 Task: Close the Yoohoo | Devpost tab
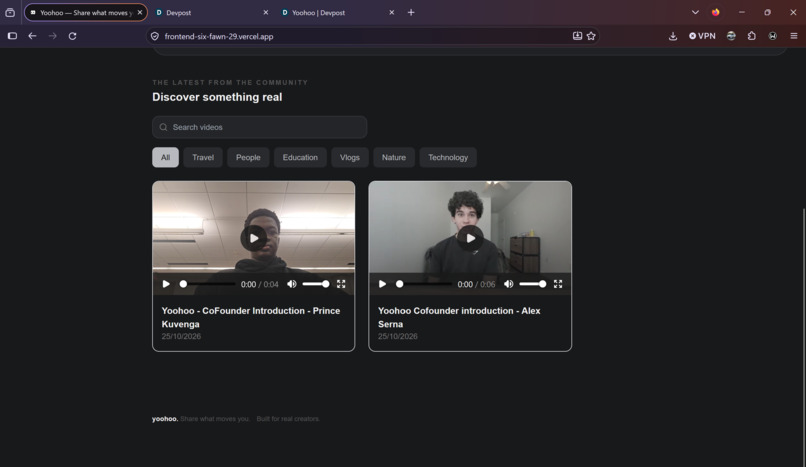(x=392, y=12)
